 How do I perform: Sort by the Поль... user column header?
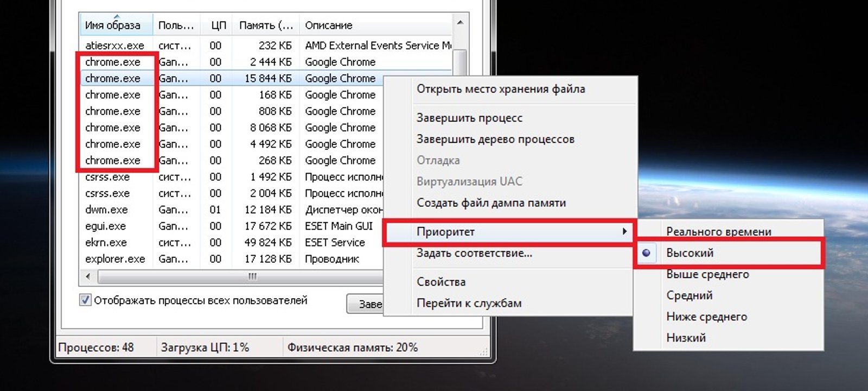[x=176, y=25]
